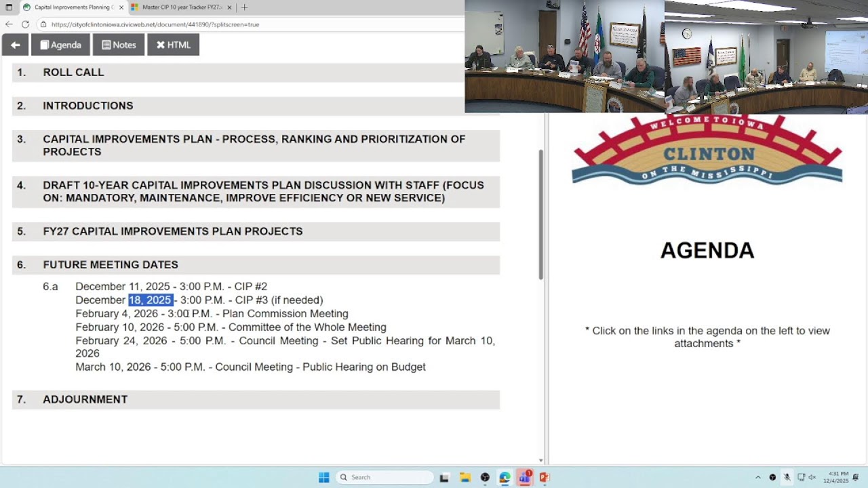Select the Introductions agenda item
The image size is (868, 488).
(x=256, y=106)
